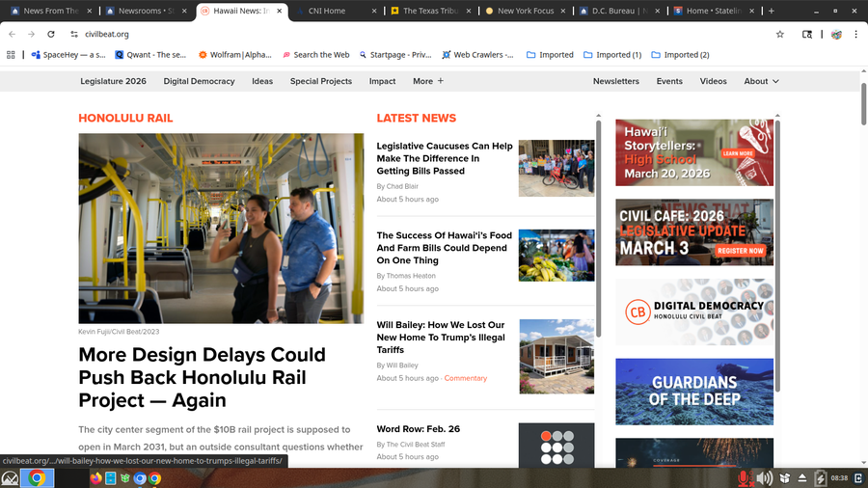Launch Firefox from the taskbar
Screen dimensions: 868x488
[95, 477]
